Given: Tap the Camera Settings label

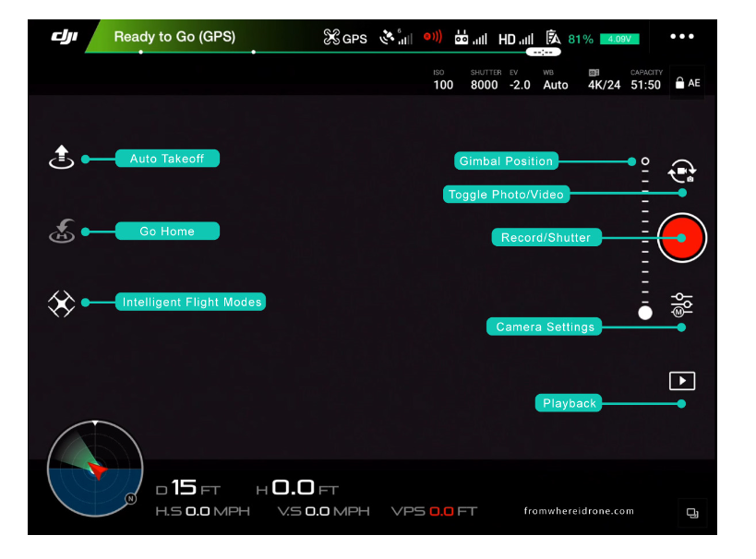Looking at the screenshot, I should 545,327.
